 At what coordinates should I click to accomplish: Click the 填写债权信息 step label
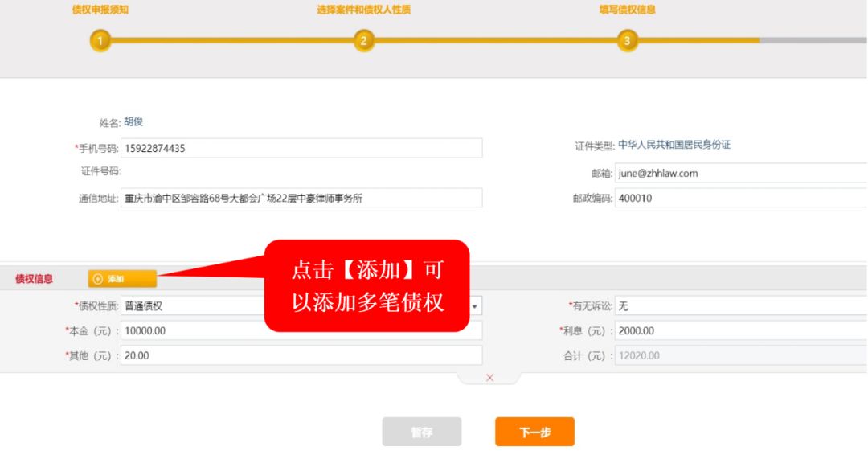(627, 10)
